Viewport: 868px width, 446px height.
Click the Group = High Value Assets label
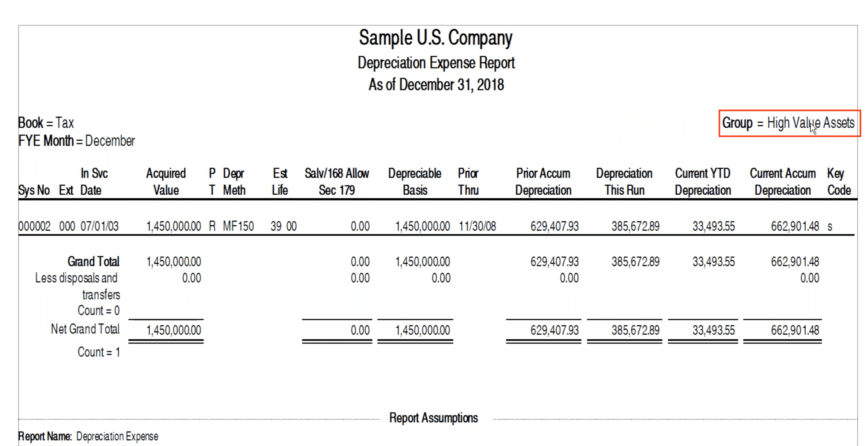point(788,123)
